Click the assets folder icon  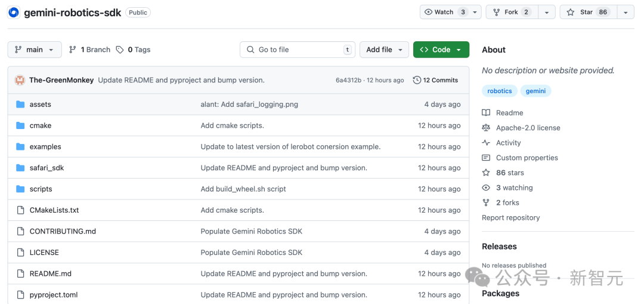(x=20, y=105)
